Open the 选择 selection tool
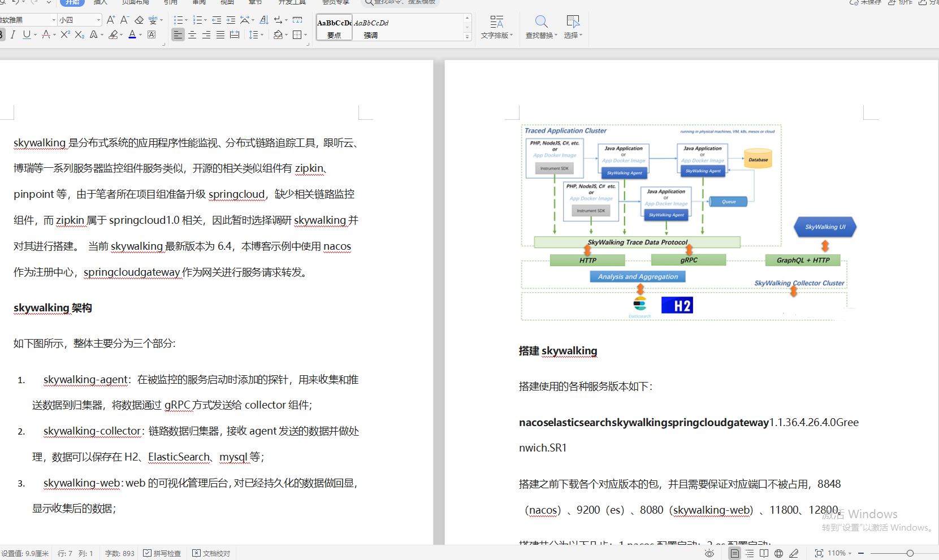 pos(573,27)
